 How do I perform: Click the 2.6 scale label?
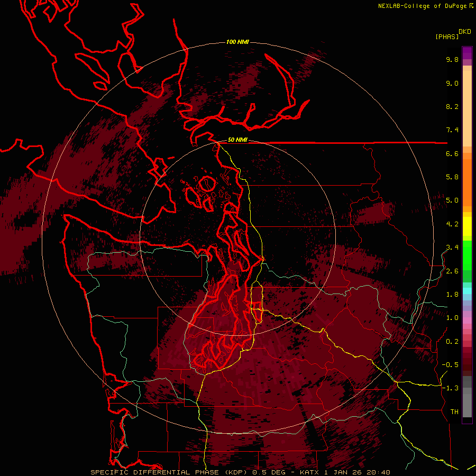point(452,271)
